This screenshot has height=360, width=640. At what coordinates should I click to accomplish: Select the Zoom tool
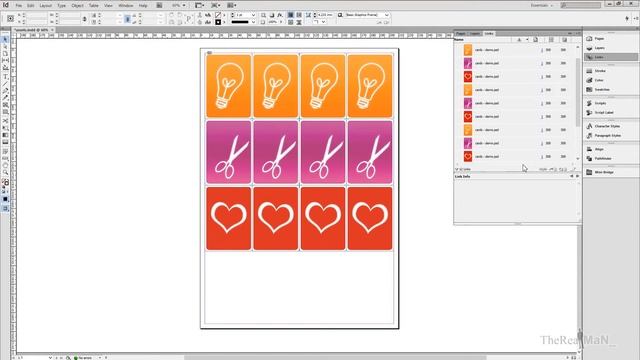coord(5,172)
